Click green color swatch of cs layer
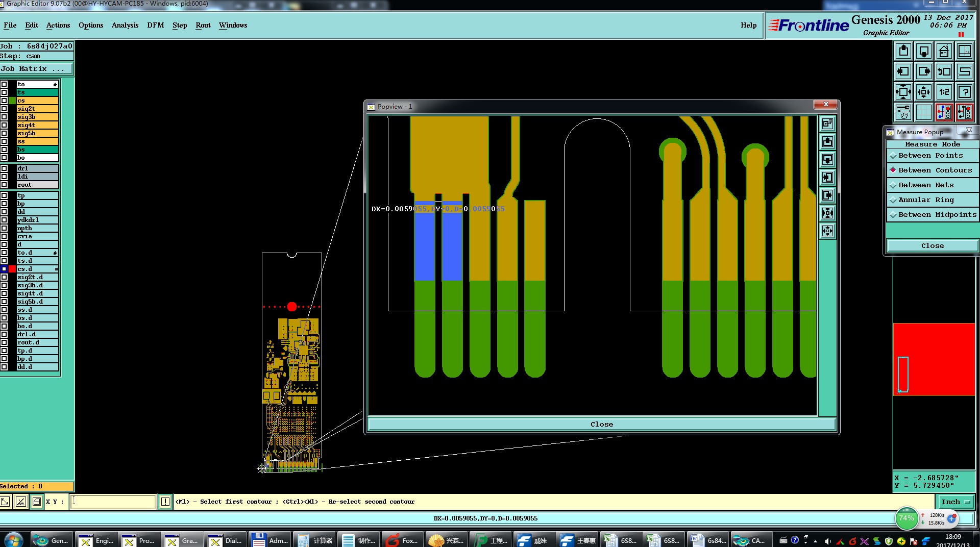 point(12,101)
